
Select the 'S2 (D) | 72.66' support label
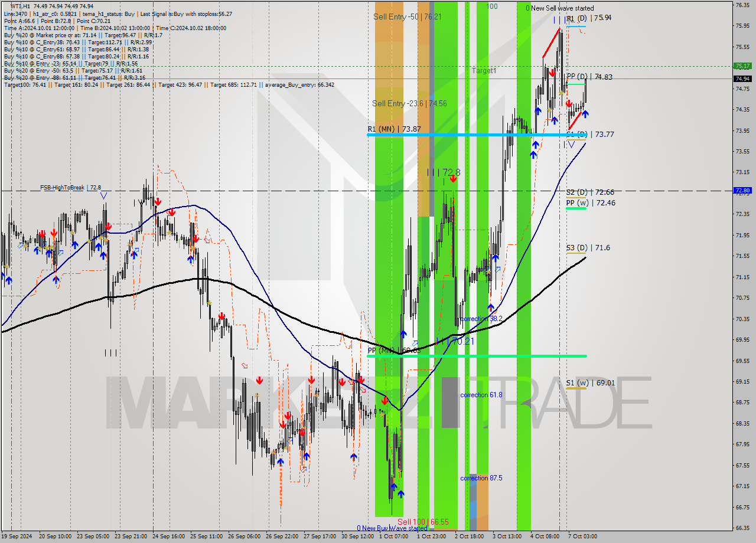[x=590, y=192]
